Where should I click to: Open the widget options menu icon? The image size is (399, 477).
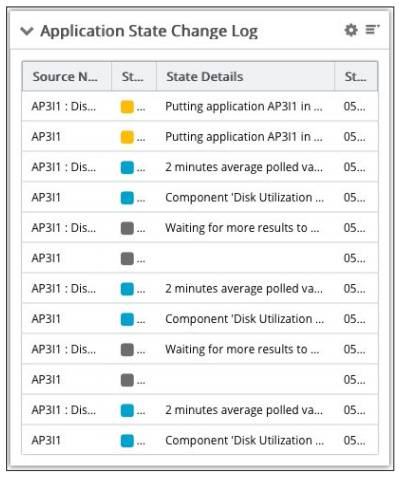coord(372,30)
